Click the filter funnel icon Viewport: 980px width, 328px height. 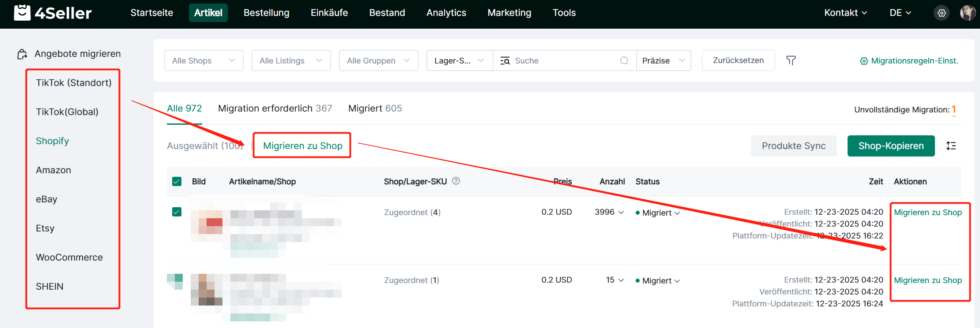(791, 60)
